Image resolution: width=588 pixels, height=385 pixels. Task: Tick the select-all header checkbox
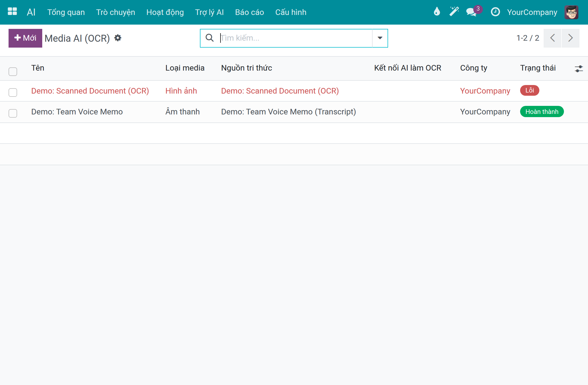(x=13, y=71)
